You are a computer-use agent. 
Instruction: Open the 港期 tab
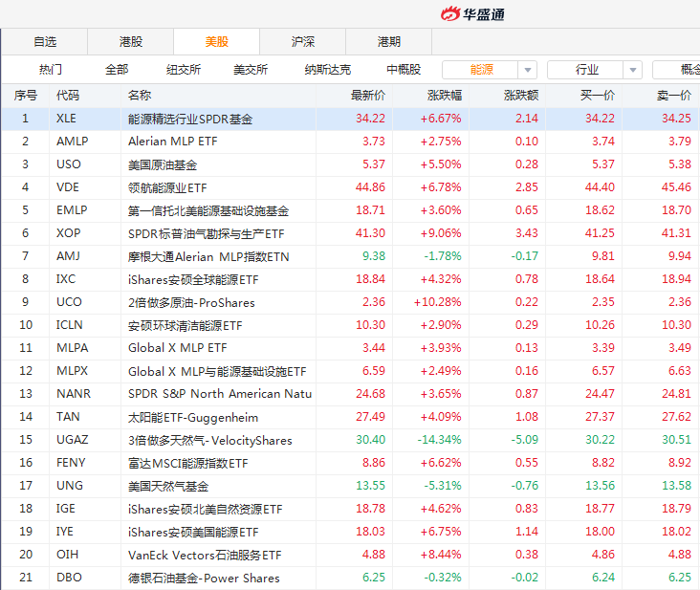pyautogui.click(x=389, y=42)
